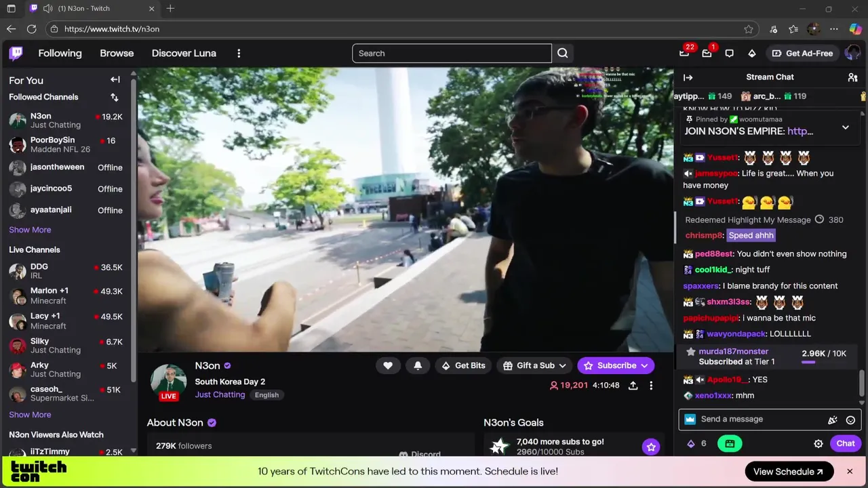The width and height of the screenshot is (868, 488).
Task: Click green channel points reward icon
Action: (730, 443)
